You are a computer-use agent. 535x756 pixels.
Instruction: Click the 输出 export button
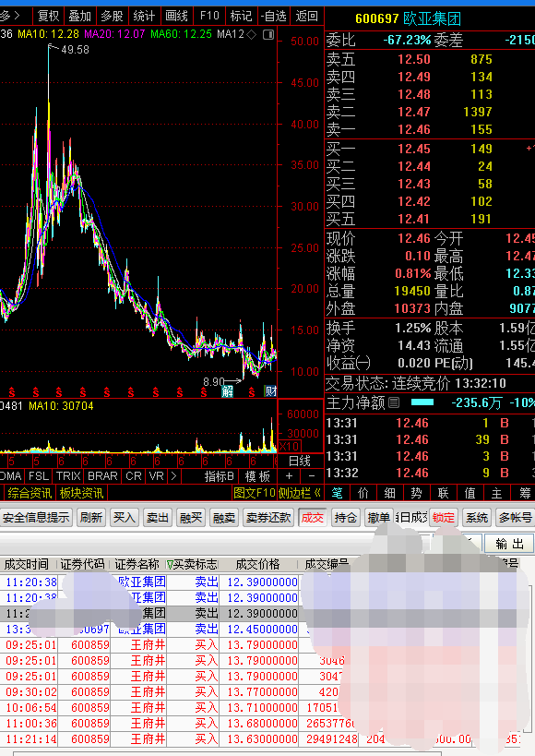point(509,544)
